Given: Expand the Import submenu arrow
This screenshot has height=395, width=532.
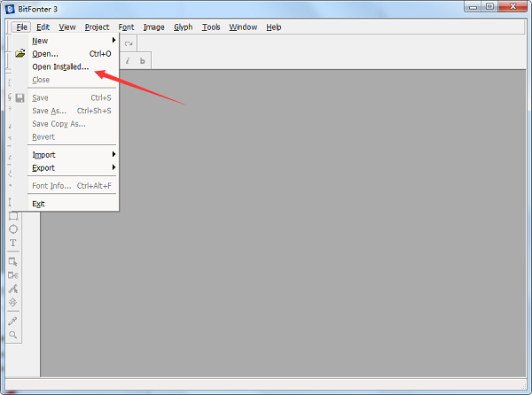Looking at the screenshot, I should tap(113, 154).
